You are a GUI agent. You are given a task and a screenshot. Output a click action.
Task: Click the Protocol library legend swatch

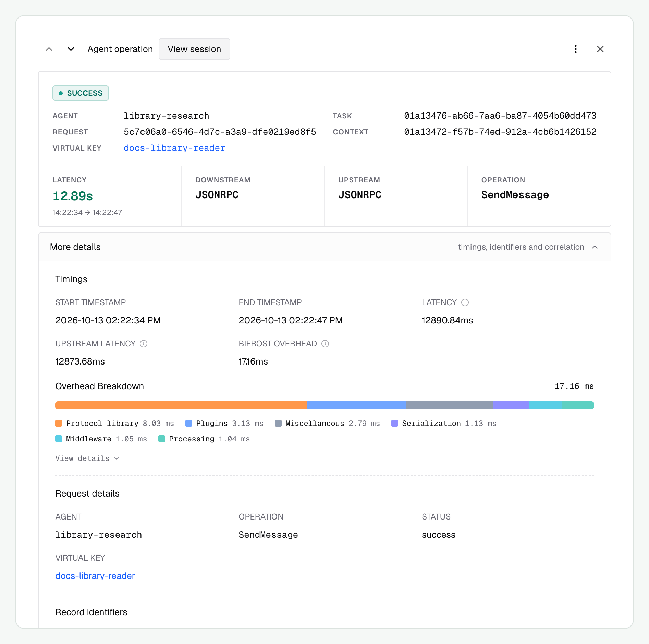pyautogui.click(x=59, y=423)
